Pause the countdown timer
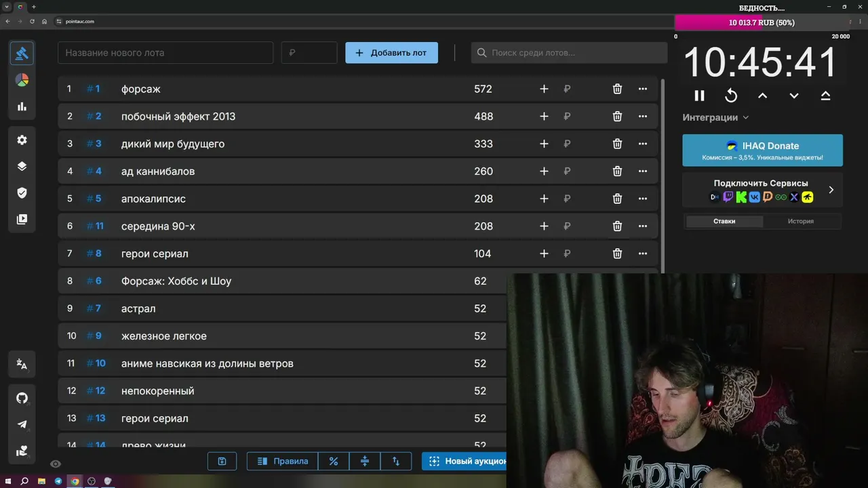 699,96
